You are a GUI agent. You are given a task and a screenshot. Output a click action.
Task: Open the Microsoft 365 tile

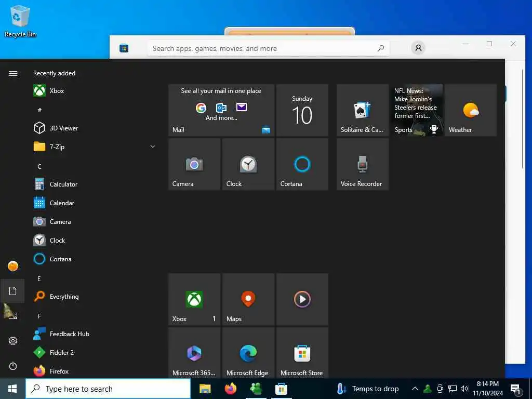(194, 353)
